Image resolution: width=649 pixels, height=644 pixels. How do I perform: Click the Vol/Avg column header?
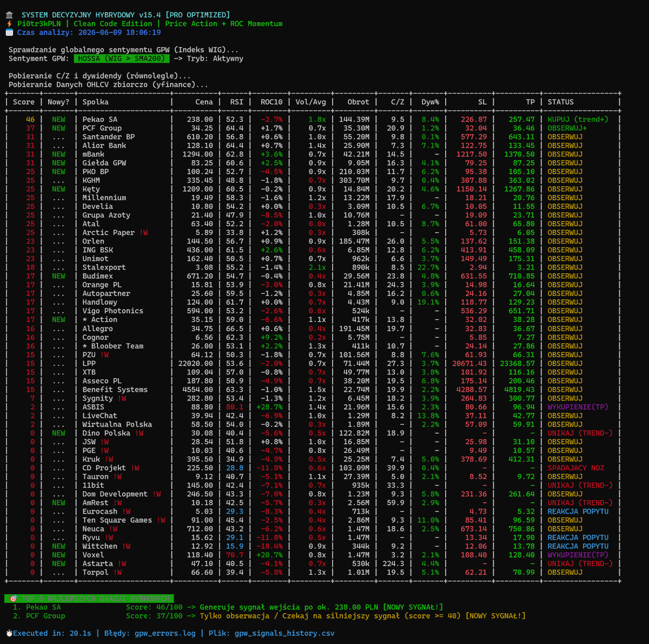point(311,102)
